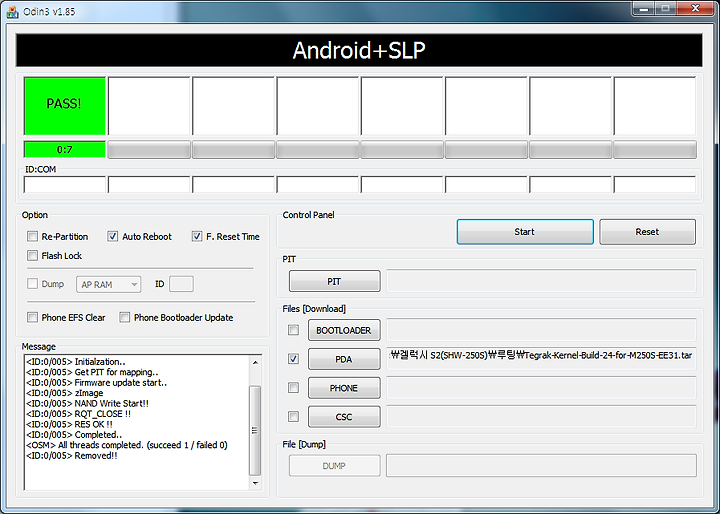Click the BOOTLOADER file button

click(344, 330)
